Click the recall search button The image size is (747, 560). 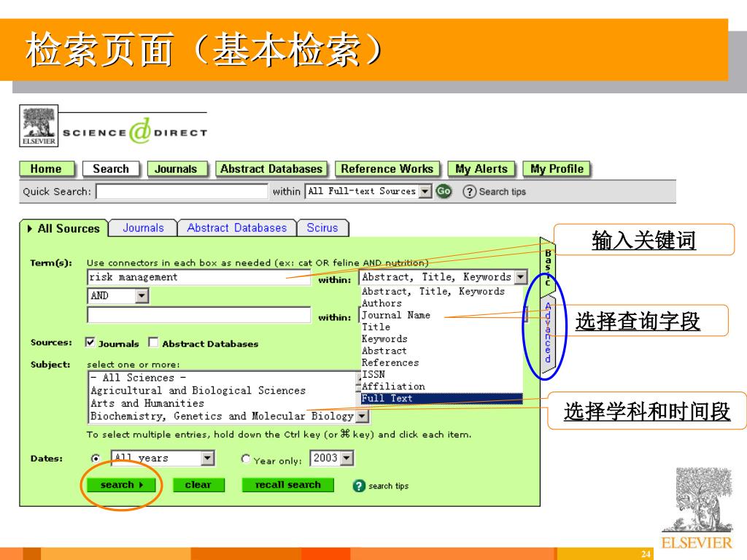click(287, 485)
